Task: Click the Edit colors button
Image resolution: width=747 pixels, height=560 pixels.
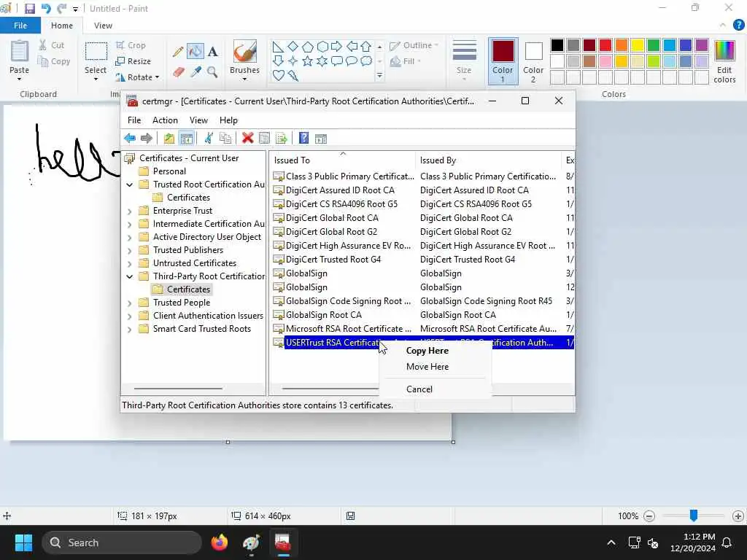Action: point(724,62)
